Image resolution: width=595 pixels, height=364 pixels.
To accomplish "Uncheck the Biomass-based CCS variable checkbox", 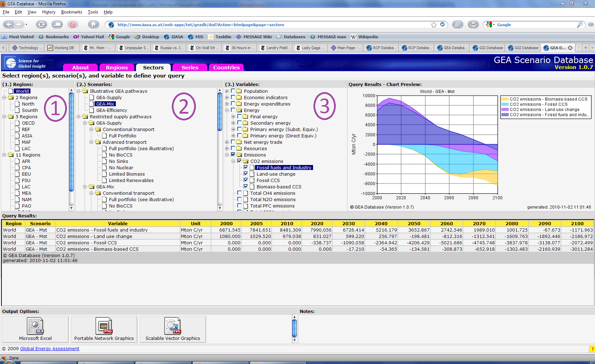I will pos(246,187).
